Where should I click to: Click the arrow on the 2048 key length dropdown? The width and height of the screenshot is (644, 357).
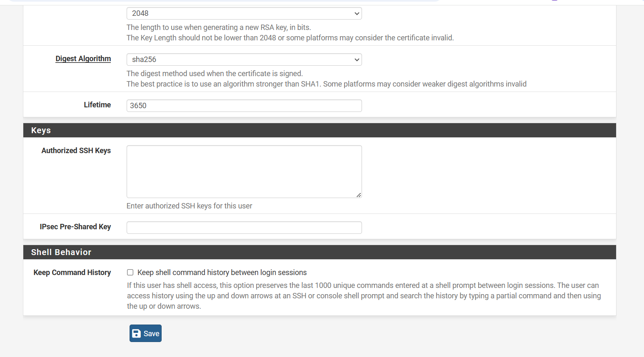pyautogui.click(x=357, y=13)
